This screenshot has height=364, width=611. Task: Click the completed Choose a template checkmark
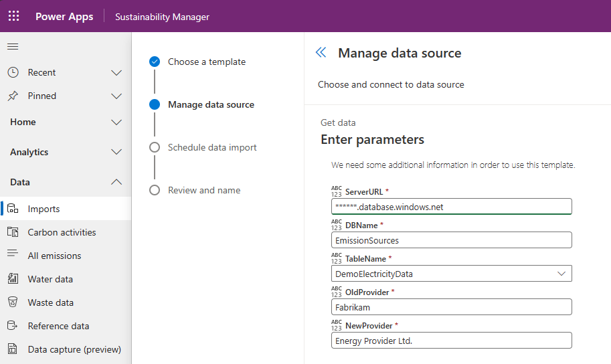(x=155, y=62)
